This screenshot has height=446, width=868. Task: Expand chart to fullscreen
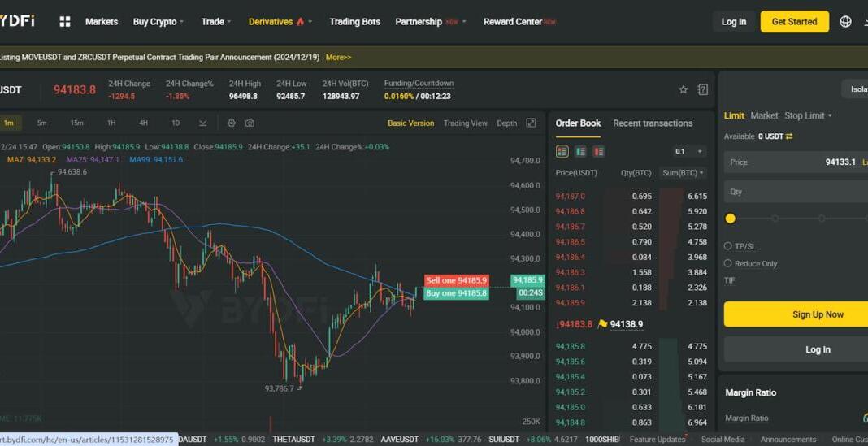coord(531,123)
